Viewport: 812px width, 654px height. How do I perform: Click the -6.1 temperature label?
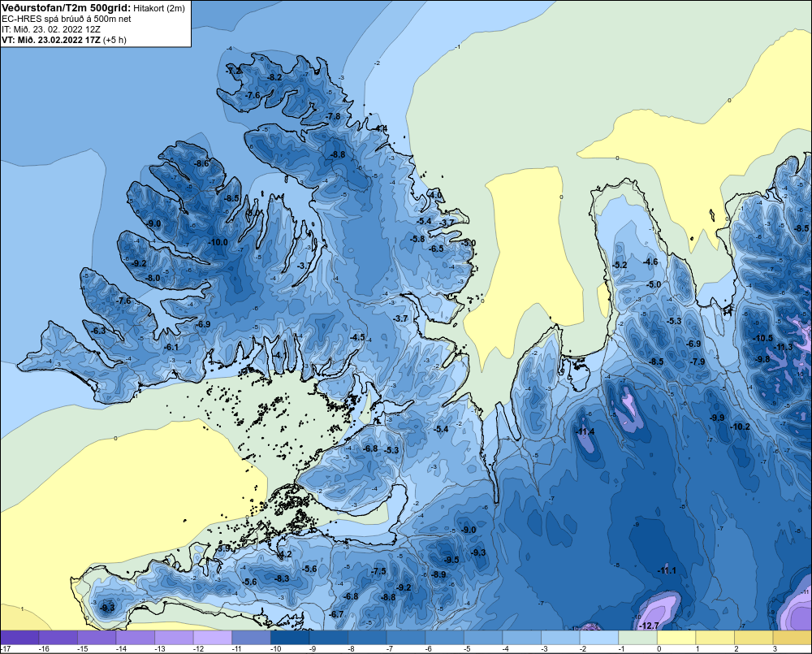(x=171, y=347)
